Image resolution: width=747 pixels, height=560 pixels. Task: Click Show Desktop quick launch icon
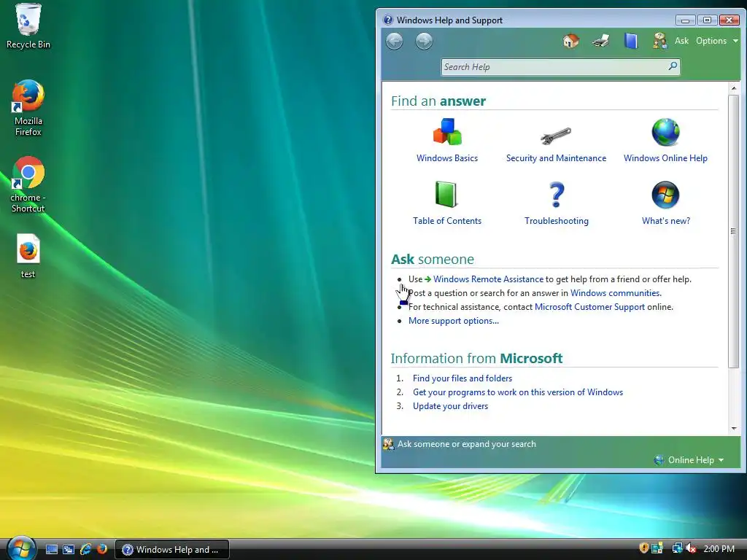point(52,550)
